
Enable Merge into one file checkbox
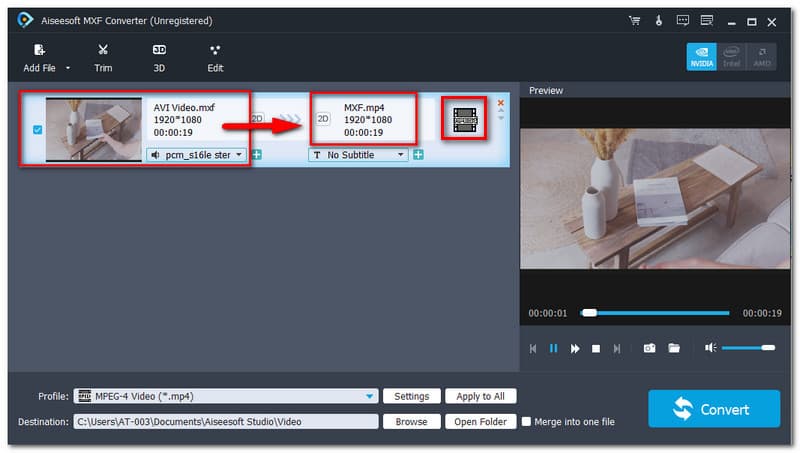click(x=526, y=421)
